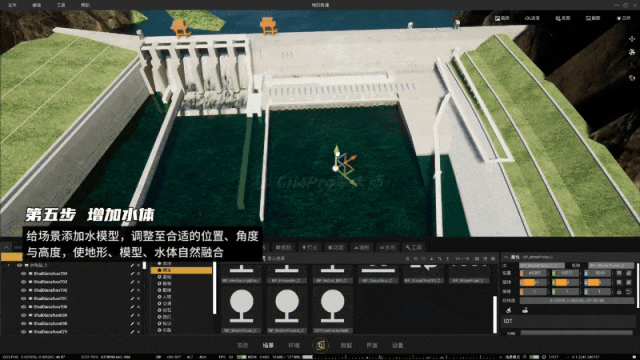Toggle visibility of ShuiDianzhan702

point(23,290)
